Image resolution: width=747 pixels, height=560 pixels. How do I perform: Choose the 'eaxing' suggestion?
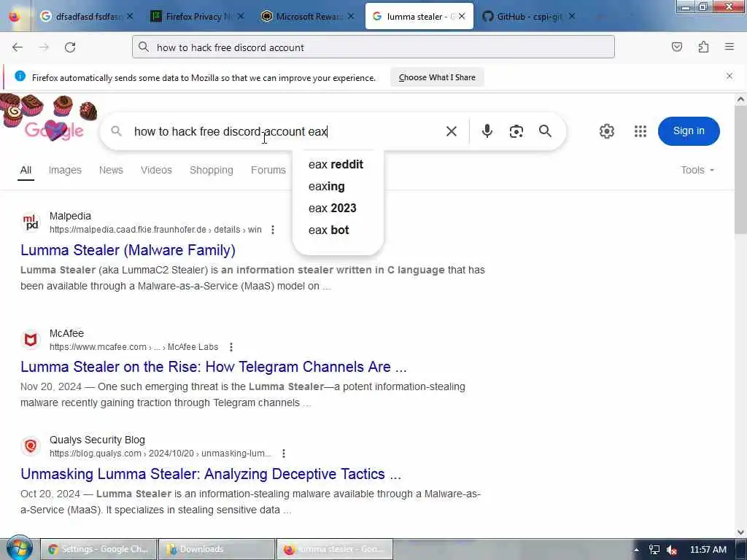[338, 186]
